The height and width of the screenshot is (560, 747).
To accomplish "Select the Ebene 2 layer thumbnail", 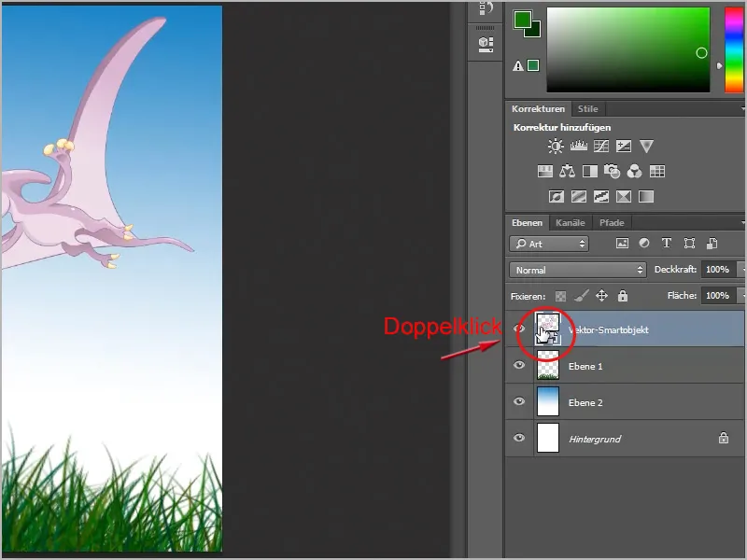I will [x=548, y=401].
